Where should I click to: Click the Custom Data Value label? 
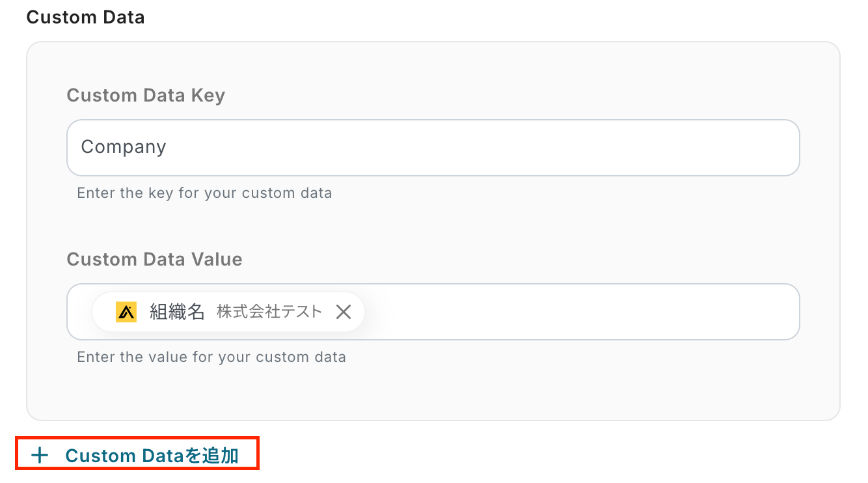pyautogui.click(x=154, y=260)
